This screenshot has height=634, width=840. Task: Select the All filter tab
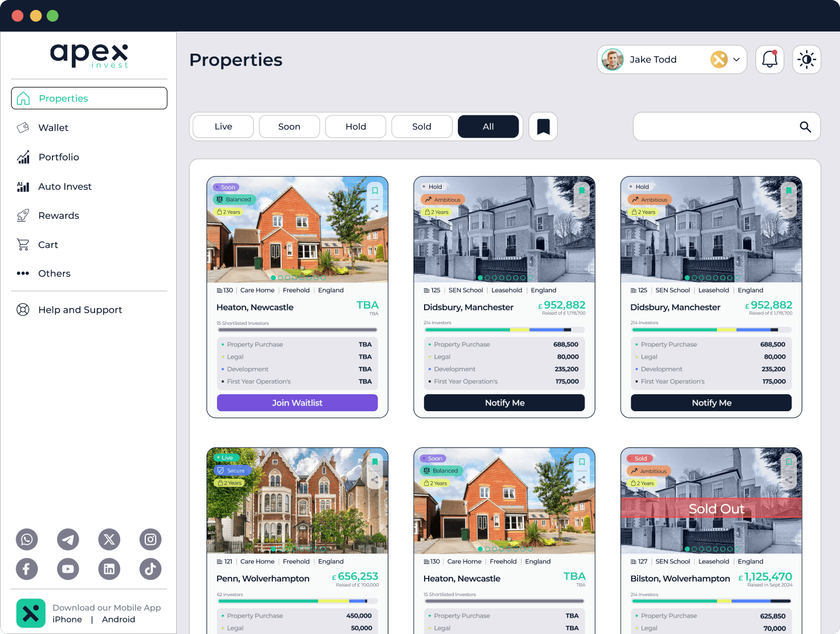click(488, 127)
